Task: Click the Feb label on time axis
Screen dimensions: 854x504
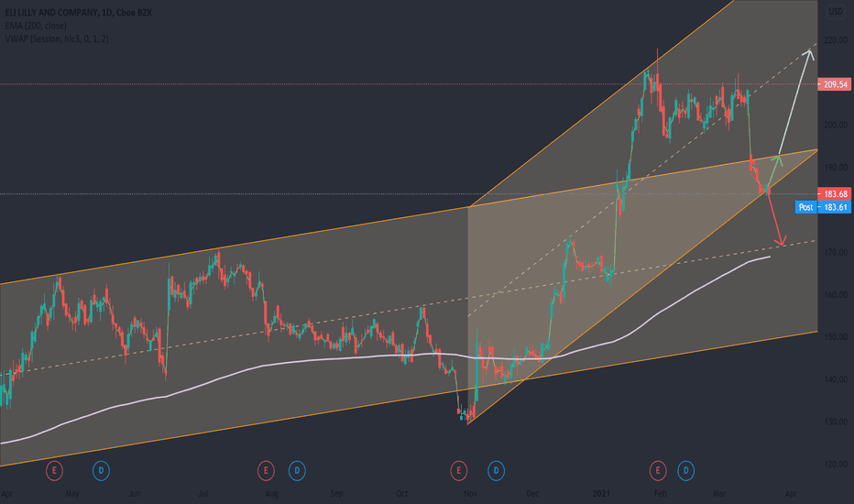Action: pyautogui.click(x=660, y=494)
